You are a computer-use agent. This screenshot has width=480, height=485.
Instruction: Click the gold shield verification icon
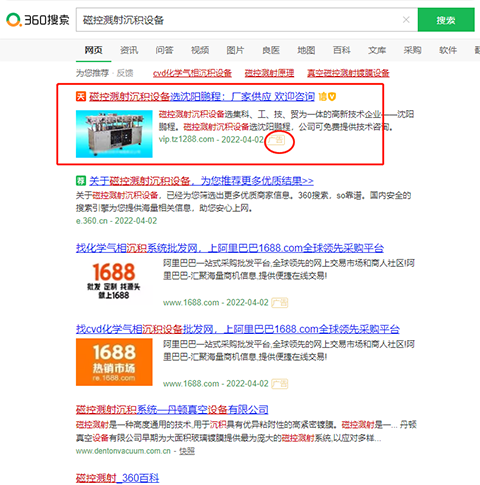click(332, 97)
